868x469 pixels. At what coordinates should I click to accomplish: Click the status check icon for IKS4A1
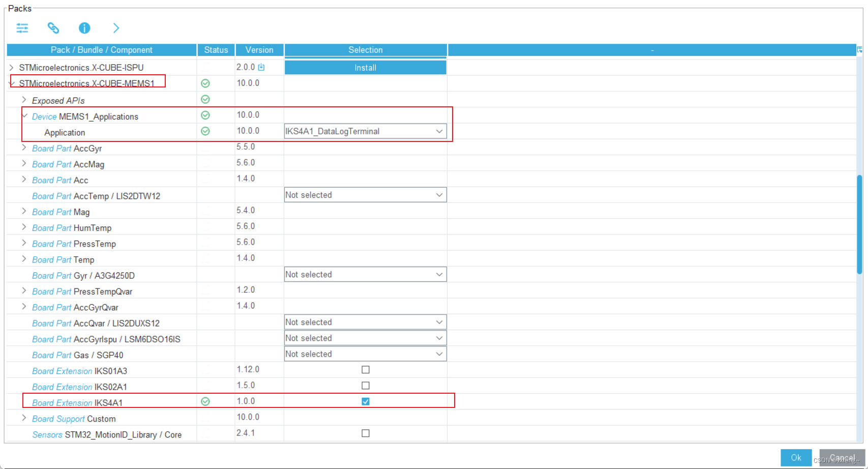205,401
